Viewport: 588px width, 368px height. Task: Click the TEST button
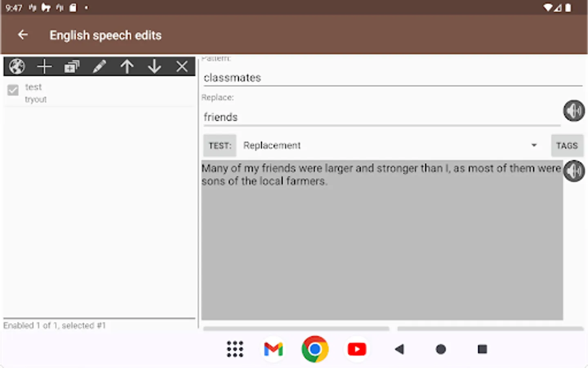click(x=220, y=146)
